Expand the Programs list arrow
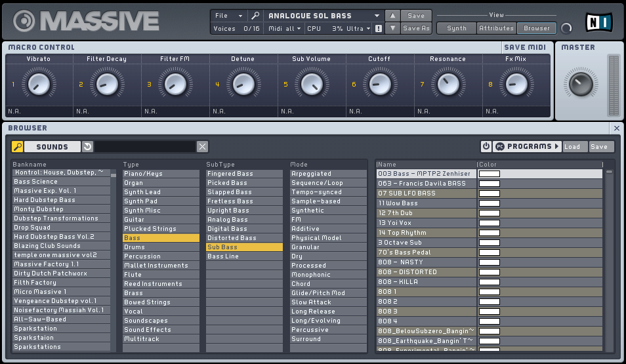This screenshot has height=364, width=626. pos(556,146)
